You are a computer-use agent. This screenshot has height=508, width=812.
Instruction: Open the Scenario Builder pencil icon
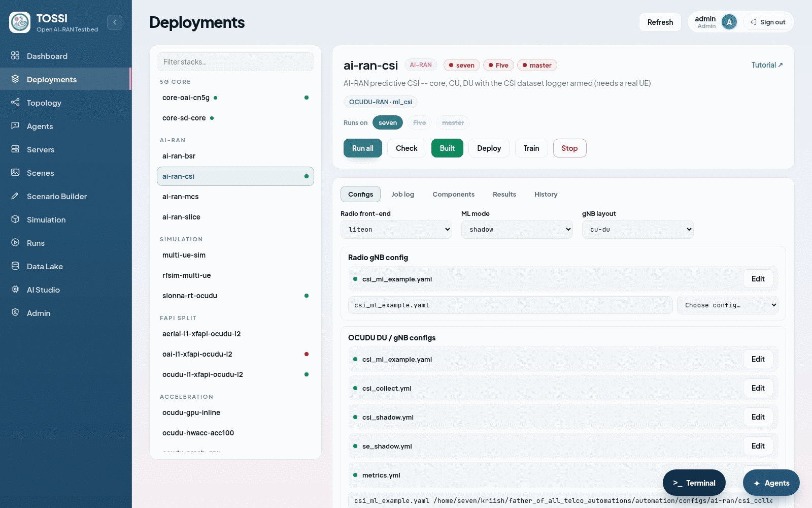15,196
